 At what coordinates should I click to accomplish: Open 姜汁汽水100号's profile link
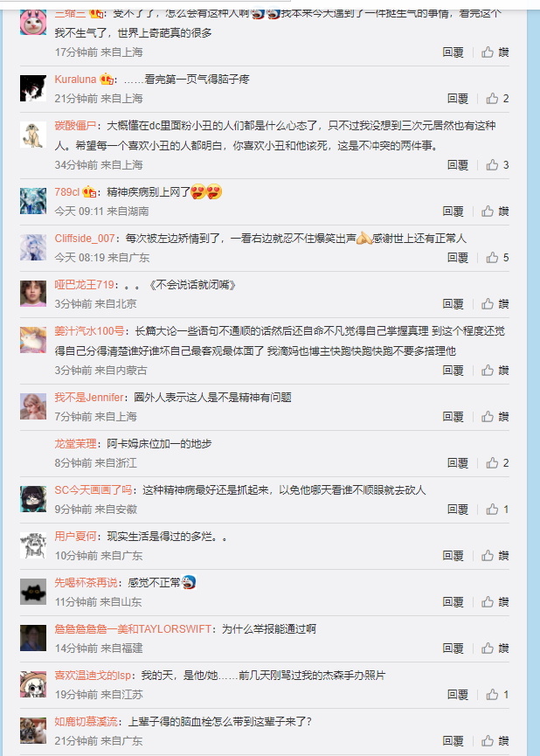[89, 330]
